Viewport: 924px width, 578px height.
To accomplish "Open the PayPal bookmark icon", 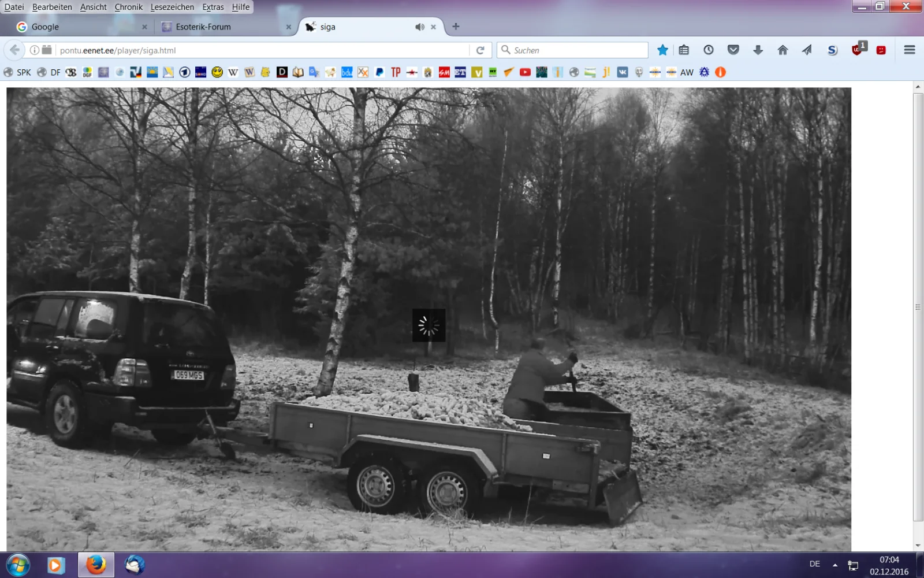I will (379, 72).
